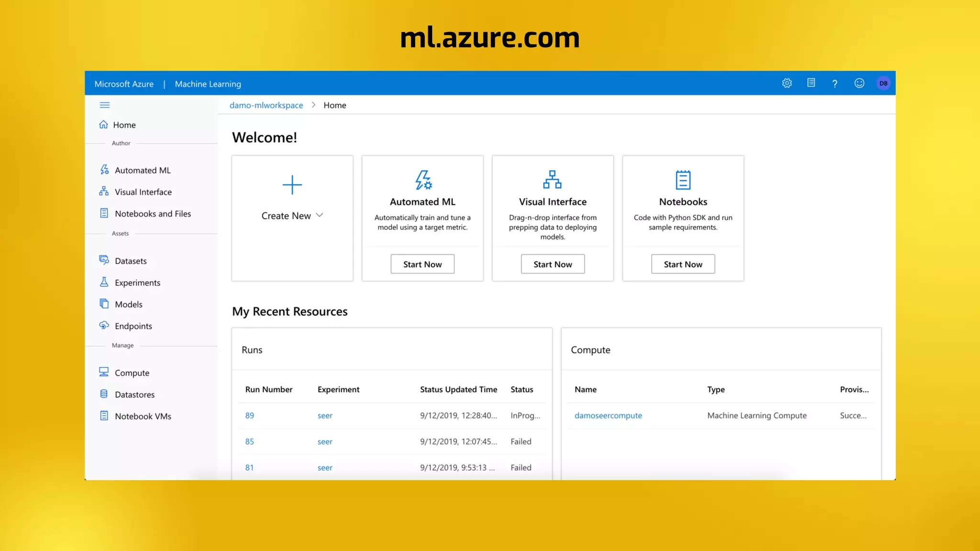
Task: Click the Home house icon in sidebar
Action: [x=103, y=124]
